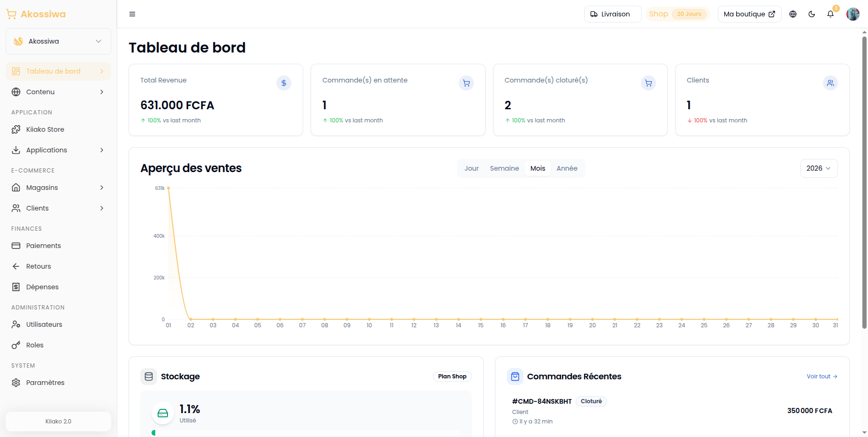Open the Akossiwa store selector dropdown
This screenshot has width=868, height=437.
click(58, 41)
